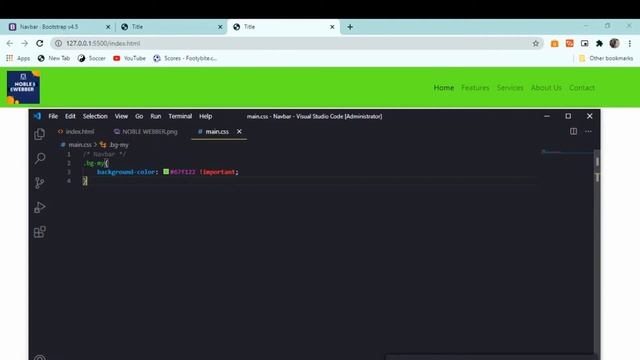Bookmark this page with the star
640x360 pixels.
click(x=536, y=43)
